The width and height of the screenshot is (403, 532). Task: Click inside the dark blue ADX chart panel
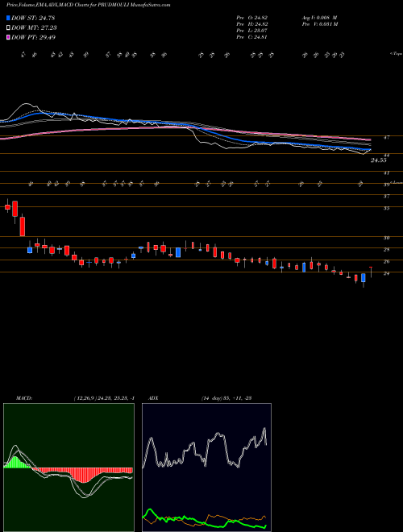pyautogui.click(x=206, y=467)
